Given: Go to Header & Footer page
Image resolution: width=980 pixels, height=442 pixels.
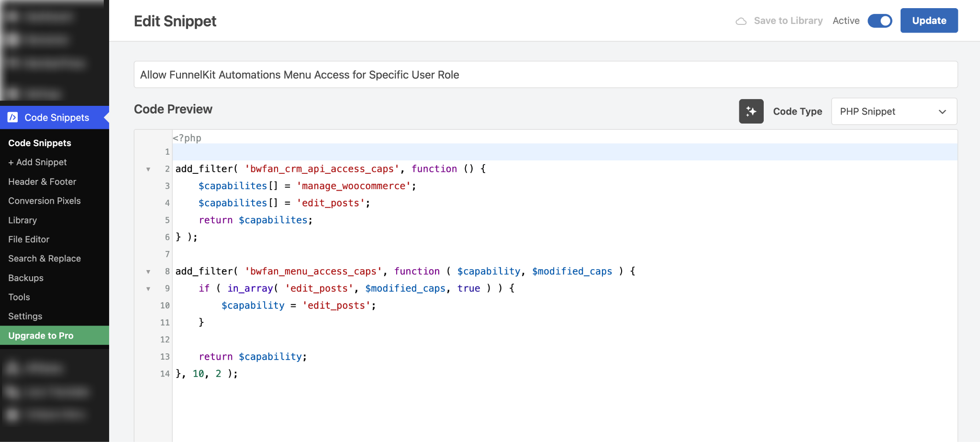Looking at the screenshot, I should click(42, 181).
